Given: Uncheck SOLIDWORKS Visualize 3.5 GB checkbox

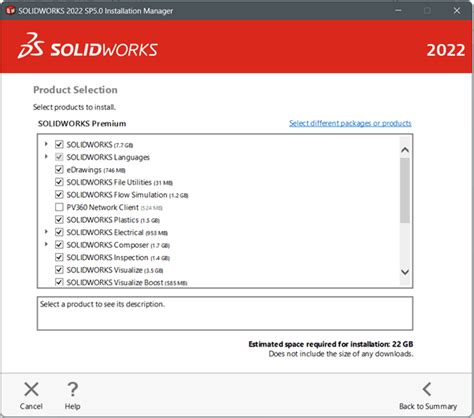Looking at the screenshot, I should click(59, 270).
